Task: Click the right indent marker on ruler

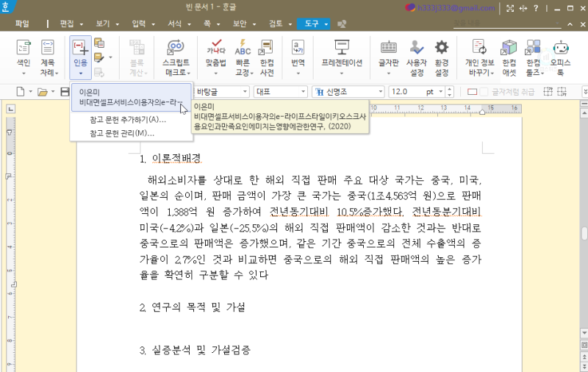Action: pos(482,112)
